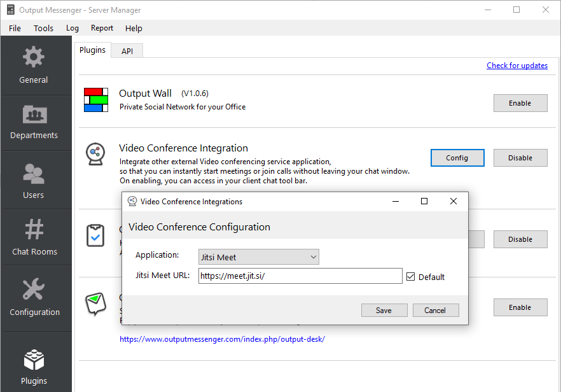
Task: Disable the Video Conference Integration plugin
Action: coord(520,158)
